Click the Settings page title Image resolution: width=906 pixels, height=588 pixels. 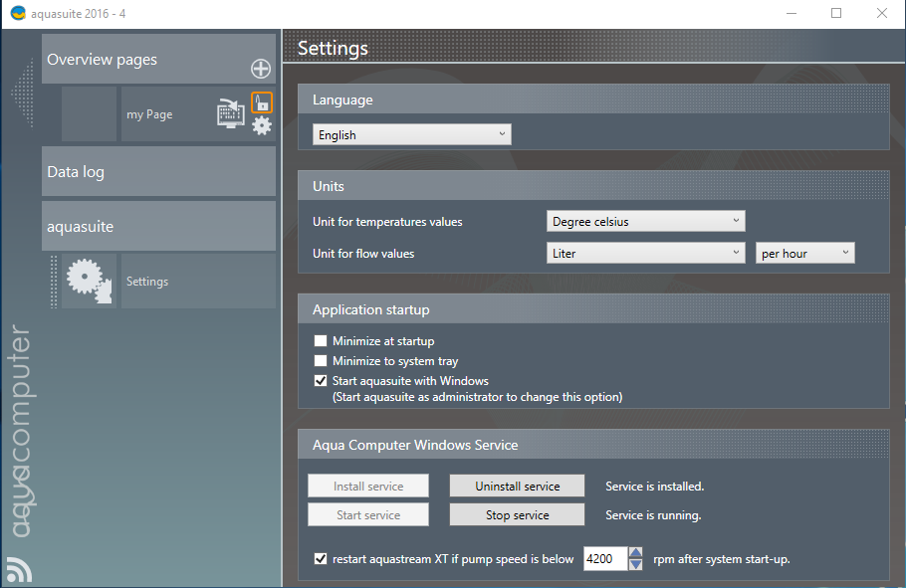[x=333, y=49]
